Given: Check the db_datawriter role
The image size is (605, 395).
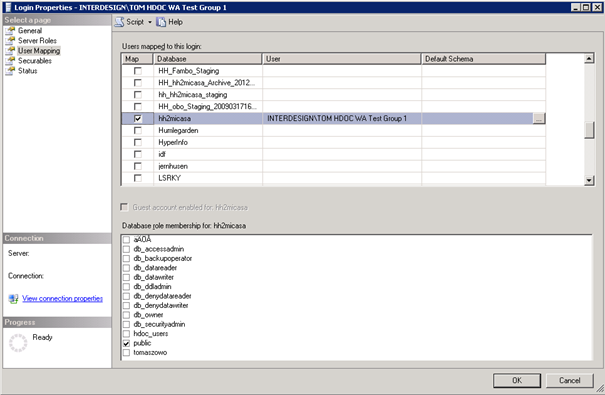Looking at the screenshot, I should pyautogui.click(x=126, y=277).
